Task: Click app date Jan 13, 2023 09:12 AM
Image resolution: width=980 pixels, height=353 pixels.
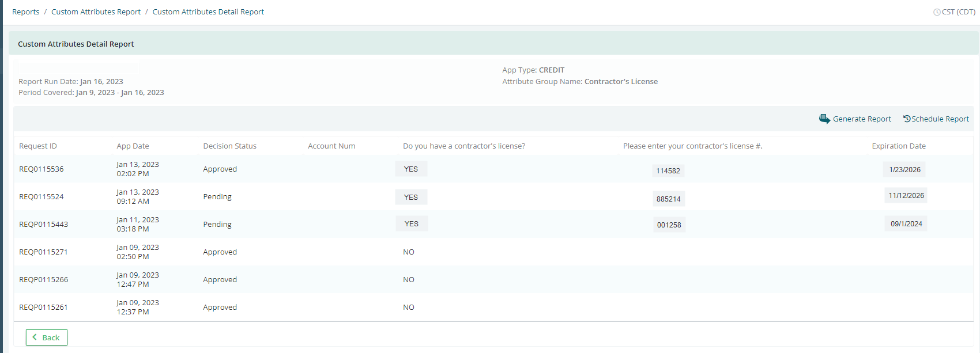Action: pos(138,196)
